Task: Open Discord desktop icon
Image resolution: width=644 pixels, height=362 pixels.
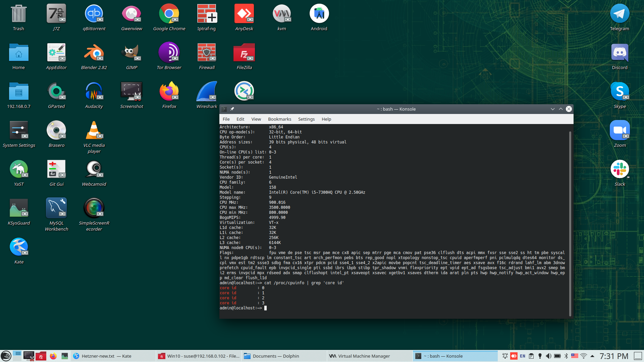Action: tap(620, 53)
